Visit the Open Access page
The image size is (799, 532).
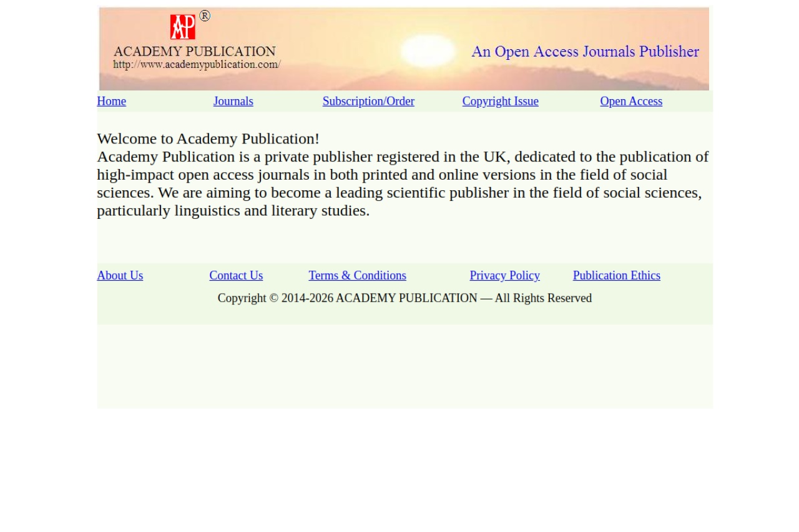tap(631, 101)
